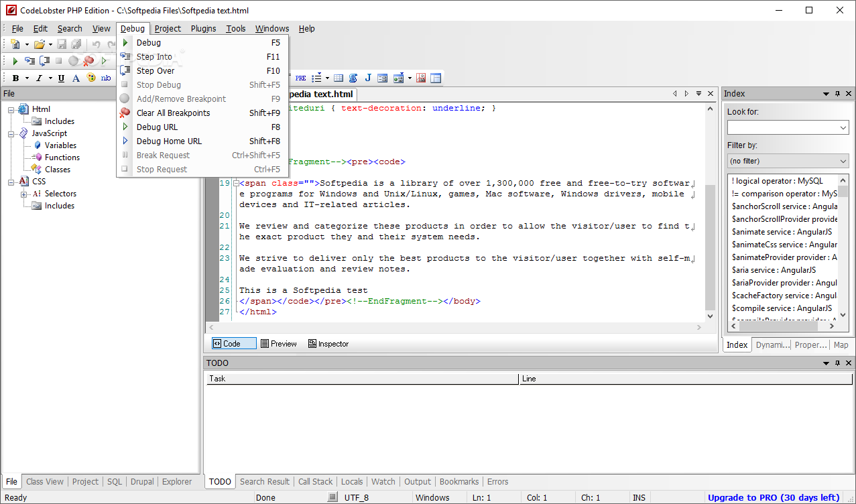Screen dimensions: 856x504
Task: Close the TODO panel
Action: 849,363
